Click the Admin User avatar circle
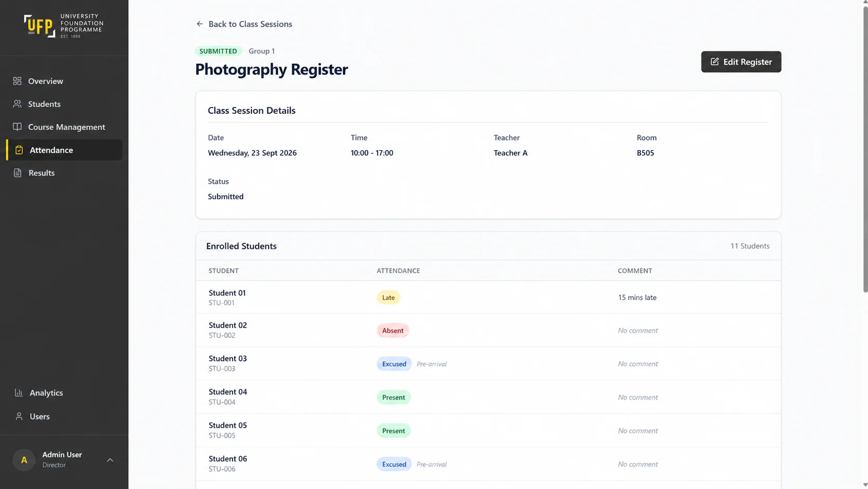 pos(24,460)
